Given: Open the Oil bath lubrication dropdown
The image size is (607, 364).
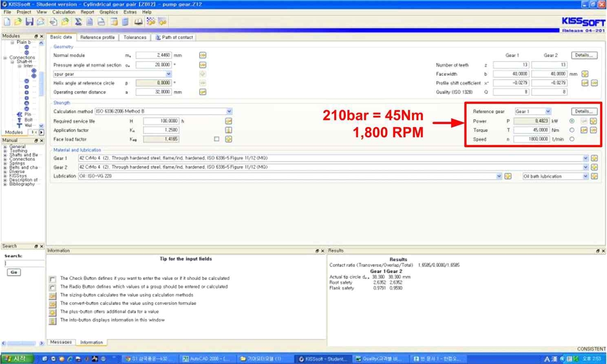Looking at the screenshot, I should point(586,176).
